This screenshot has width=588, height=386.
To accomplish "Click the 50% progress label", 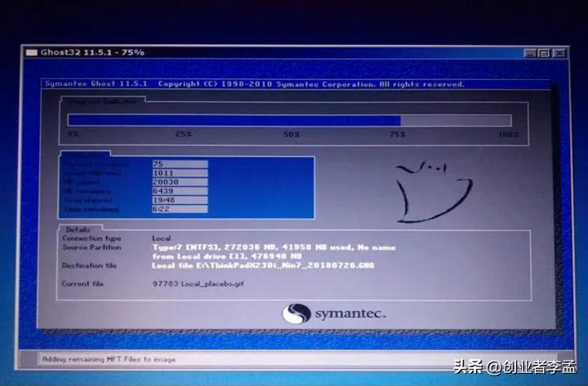I will pos(291,134).
